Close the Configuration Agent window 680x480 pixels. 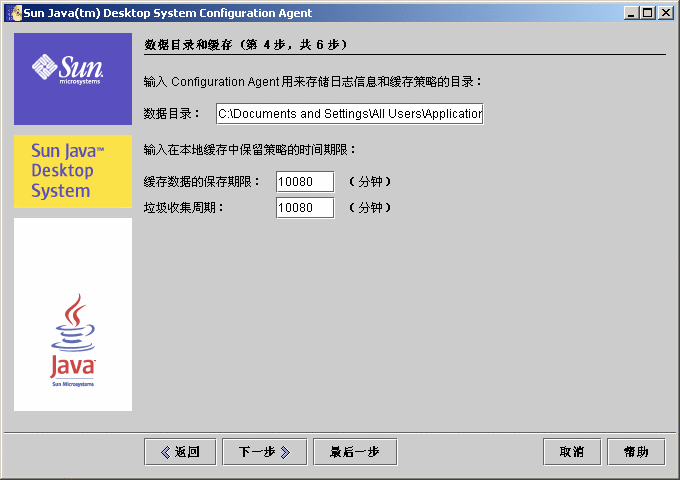(665, 13)
